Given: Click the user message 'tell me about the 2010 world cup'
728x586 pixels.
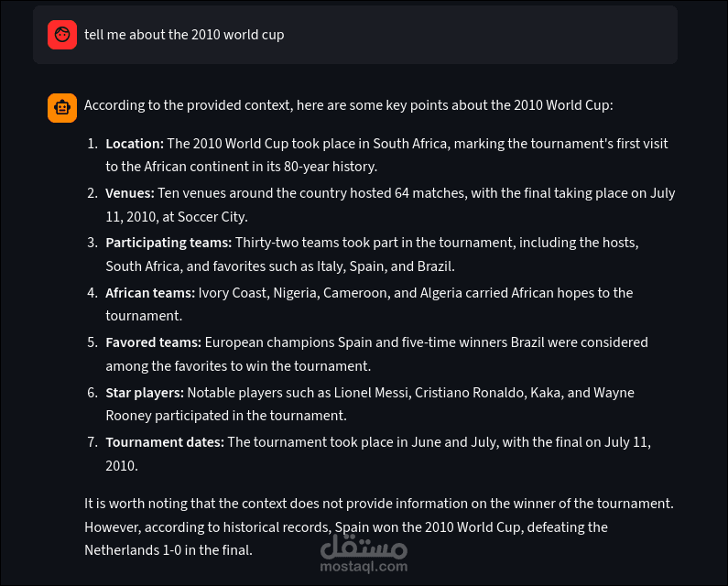Looking at the screenshot, I should [x=184, y=35].
